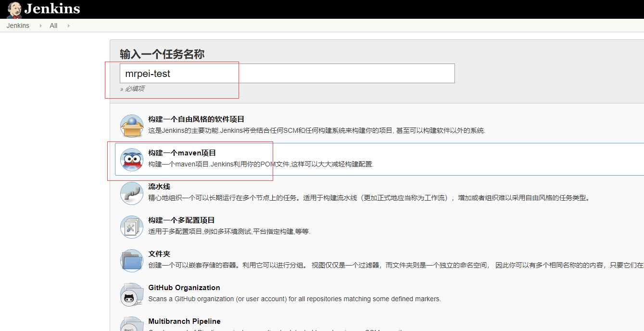The height and width of the screenshot is (331, 644).
Task: Choose Multibranch Pipeline item title
Action: 184,321
